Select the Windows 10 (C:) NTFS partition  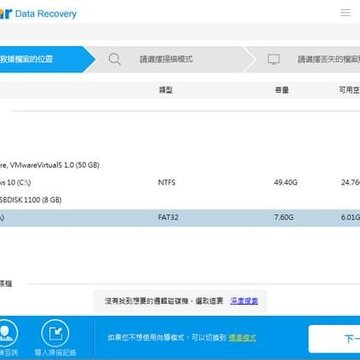(x=180, y=183)
